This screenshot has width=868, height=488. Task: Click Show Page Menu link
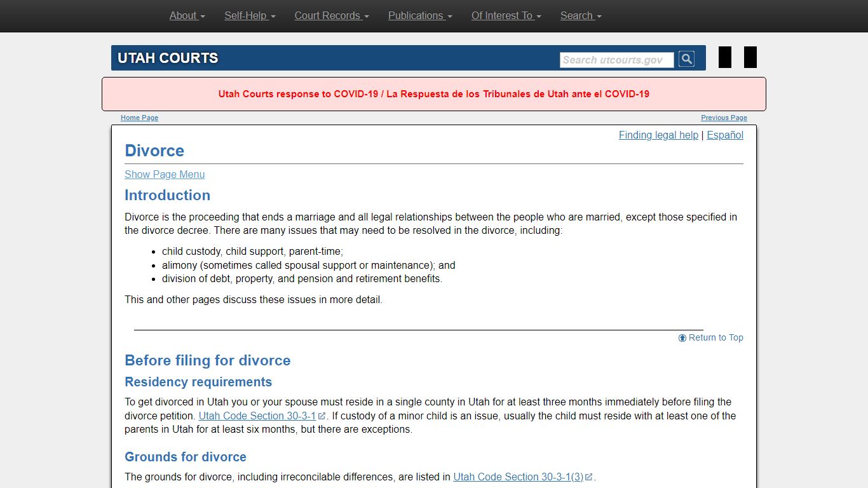165,175
